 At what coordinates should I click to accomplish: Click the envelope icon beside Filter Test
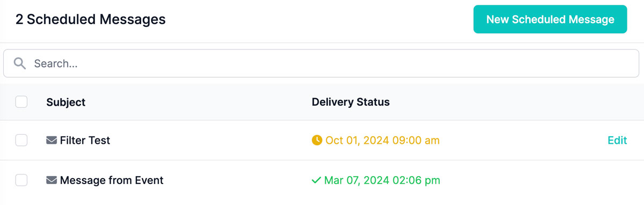pyautogui.click(x=52, y=141)
